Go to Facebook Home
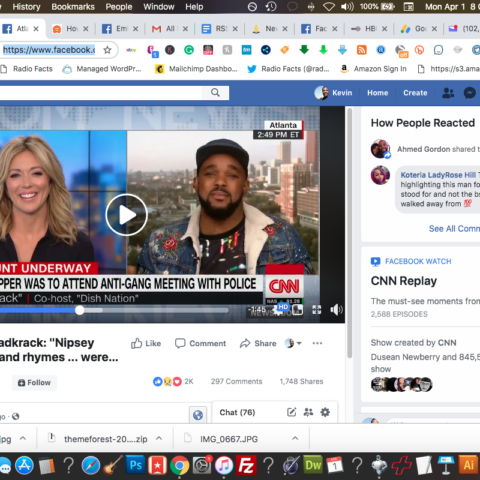Screen dimensions: 480x480 (378, 93)
